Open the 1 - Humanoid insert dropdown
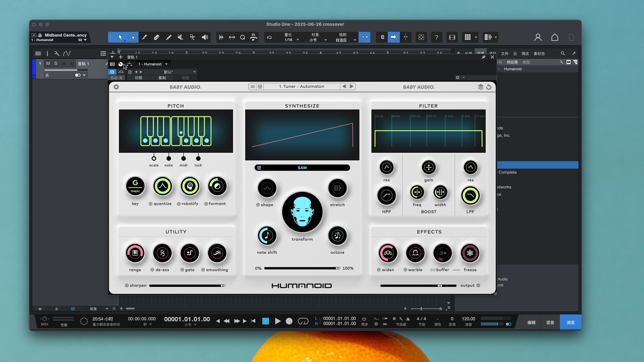The width and height of the screenshot is (644, 362). click(153, 64)
